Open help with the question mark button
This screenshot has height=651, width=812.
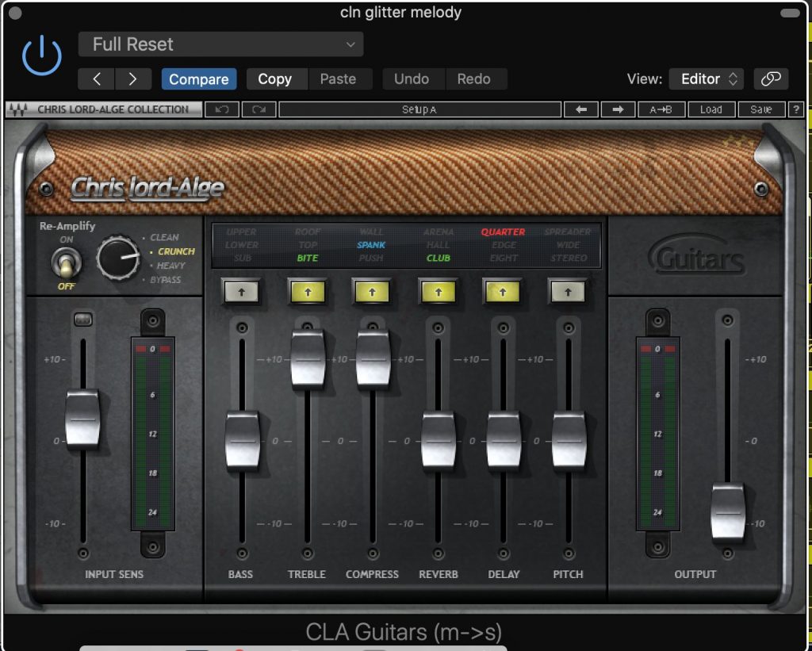796,109
